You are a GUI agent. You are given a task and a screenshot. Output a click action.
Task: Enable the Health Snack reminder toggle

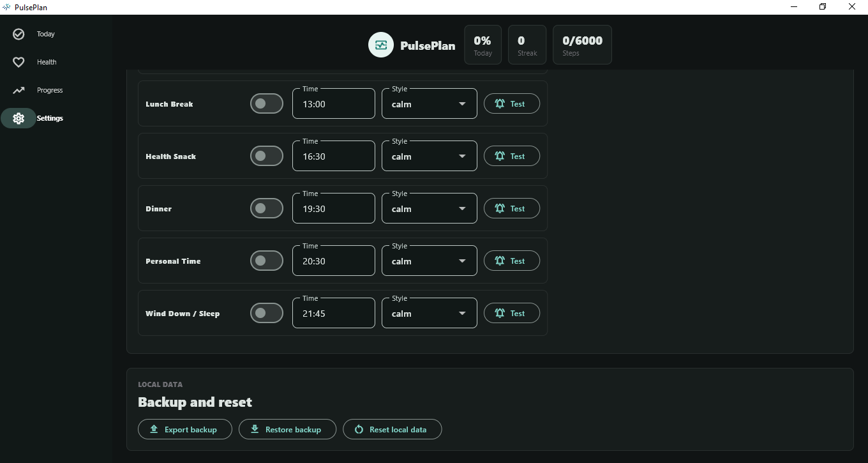[x=267, y=156]
